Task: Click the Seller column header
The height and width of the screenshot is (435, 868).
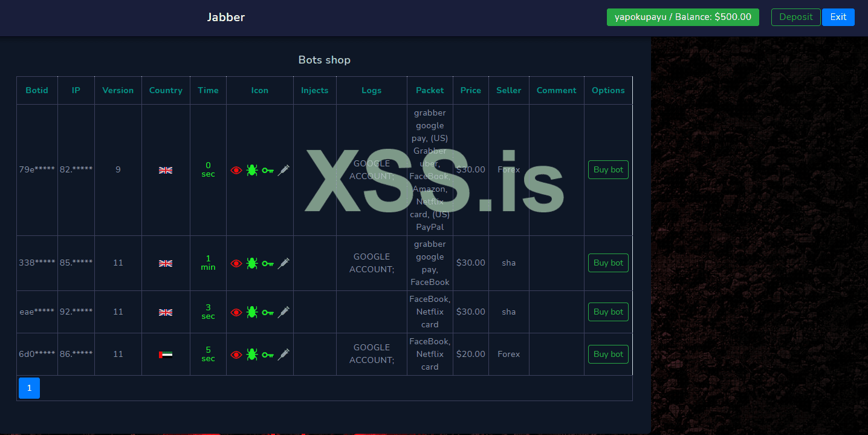Action: point(509,90)
